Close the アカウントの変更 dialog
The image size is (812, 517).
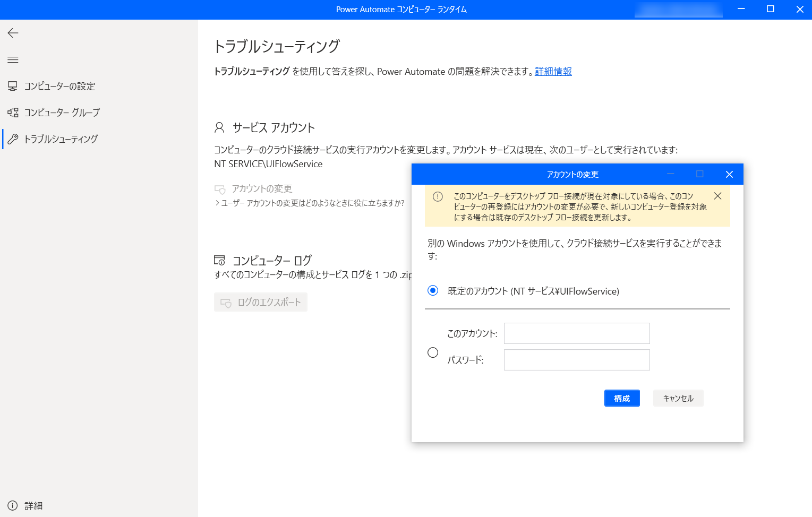(729, 174)
